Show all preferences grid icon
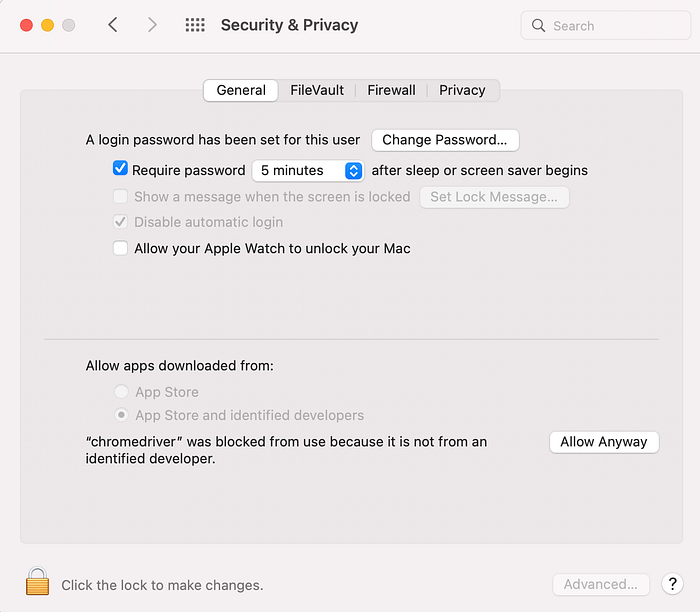The width and height of the screenshot is (700, 612). pyautogui.click(x=195, y=25)
